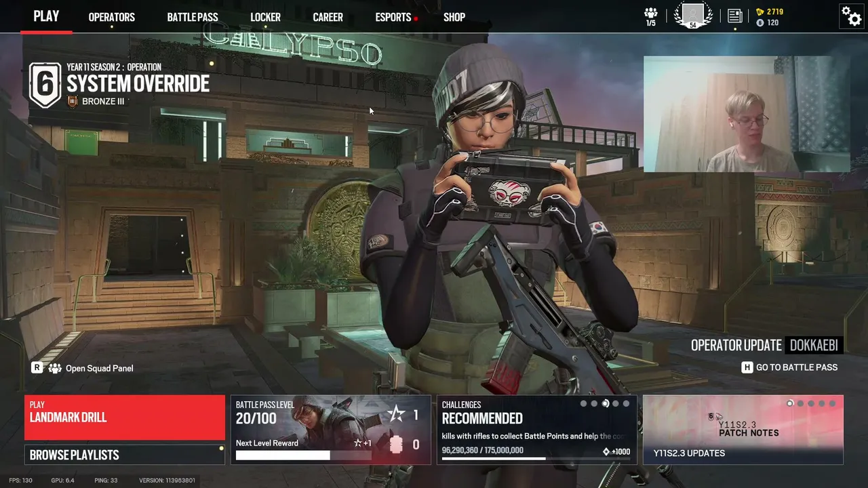Click the Next Level Reward label

point(267,443)
